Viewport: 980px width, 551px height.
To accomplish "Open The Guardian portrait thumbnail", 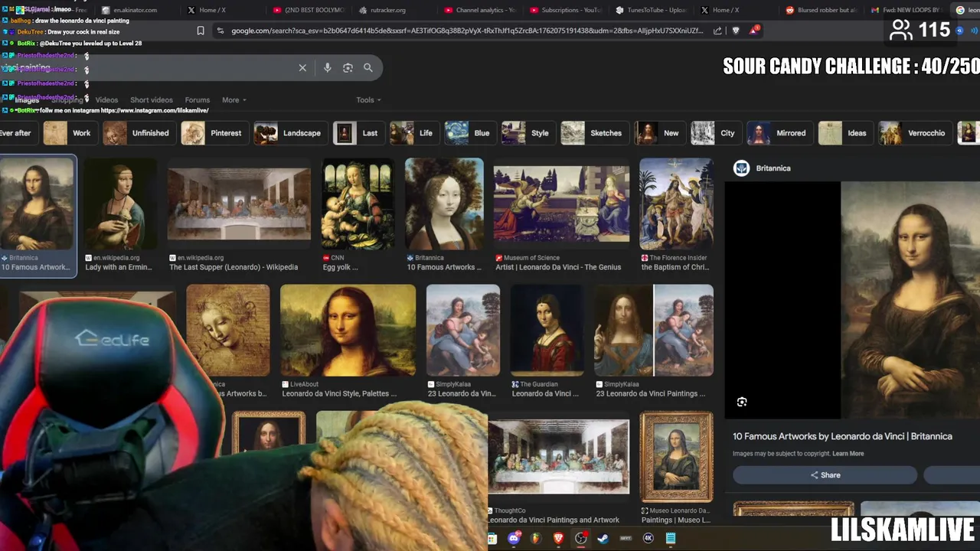I will pos(547,331).
